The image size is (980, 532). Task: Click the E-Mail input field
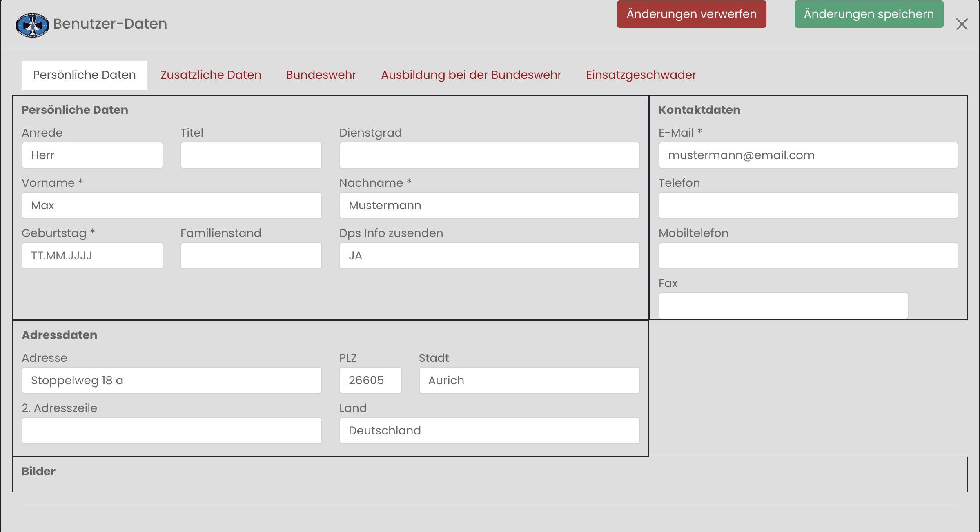pyautogui.click(x=808, y=155)
